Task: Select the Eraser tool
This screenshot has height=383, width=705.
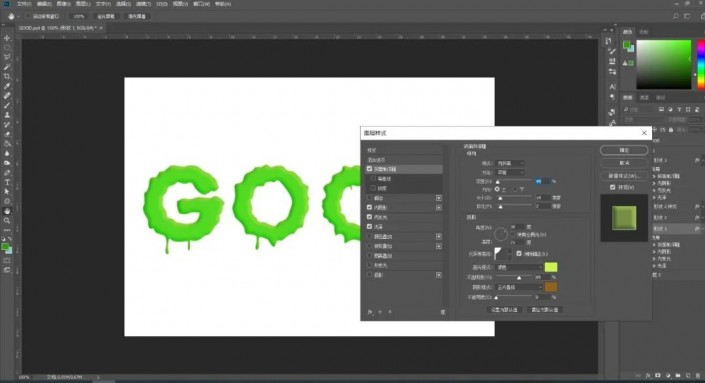Action: coord(7,134)
